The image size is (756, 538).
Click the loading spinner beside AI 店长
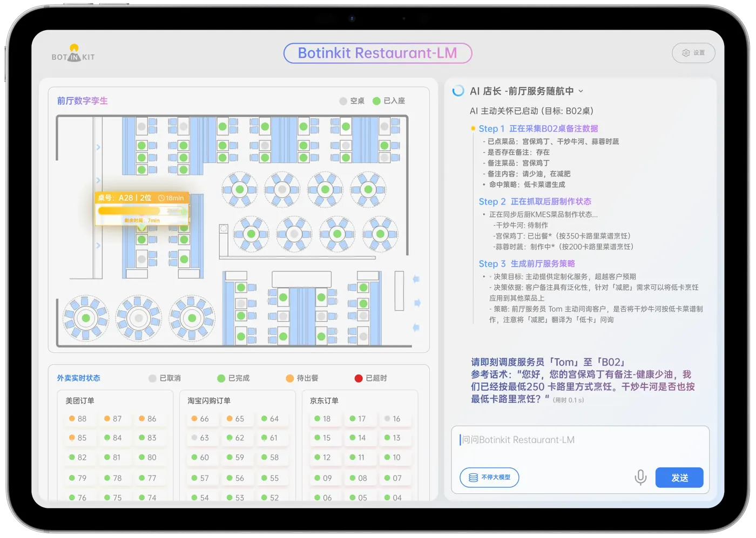pyautogui.click(x=458, y=91)
